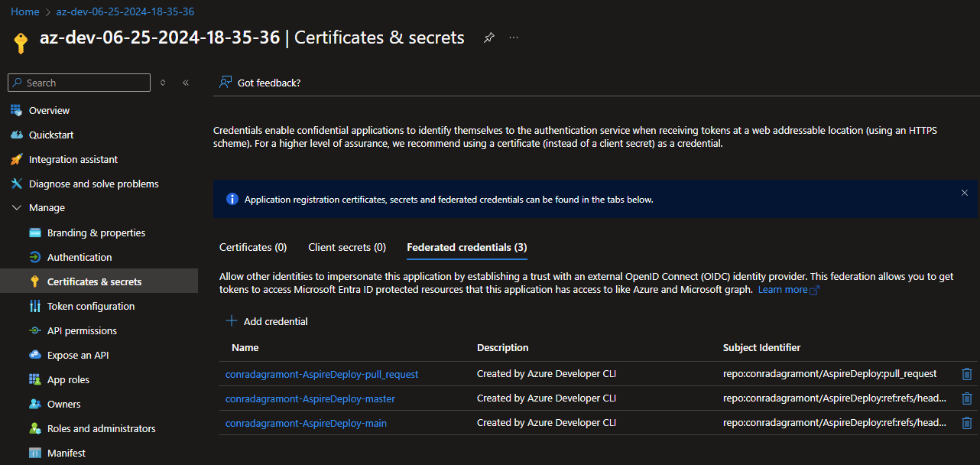Click the Subject Identifier column header

pyautogui.click(x=761, y=347)
